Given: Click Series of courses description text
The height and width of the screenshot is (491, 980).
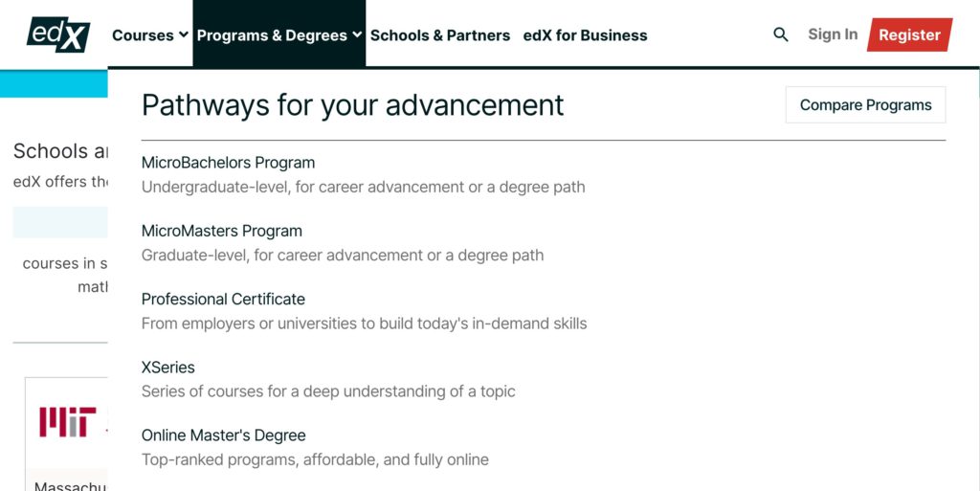Looking at the screenshot, I should pyautogui.click(x=328, y=391).
